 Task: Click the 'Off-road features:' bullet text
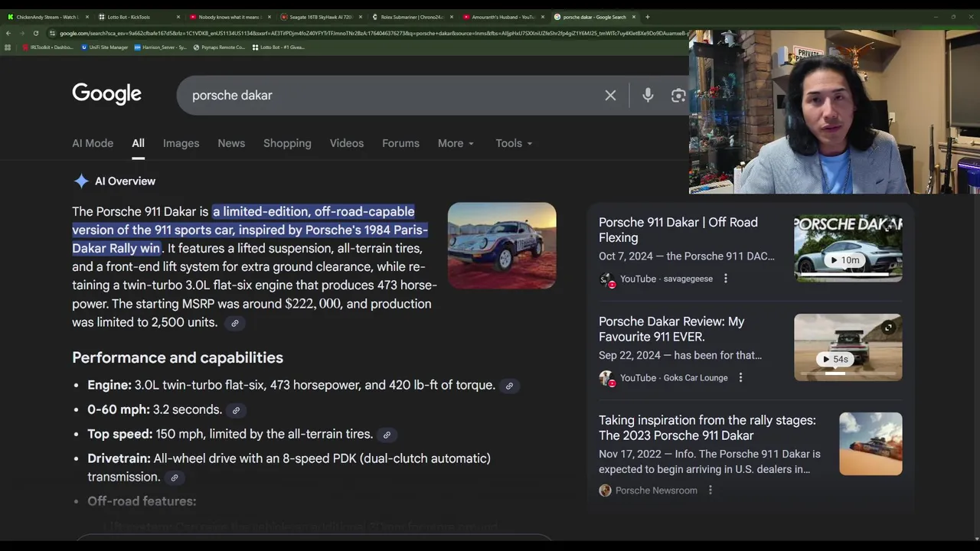click(x=142, y=501)
